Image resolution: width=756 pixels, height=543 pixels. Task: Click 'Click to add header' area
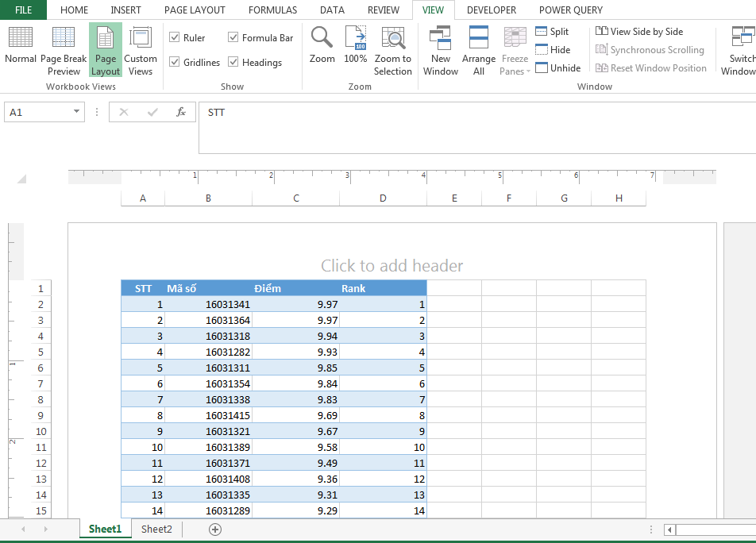392,265
